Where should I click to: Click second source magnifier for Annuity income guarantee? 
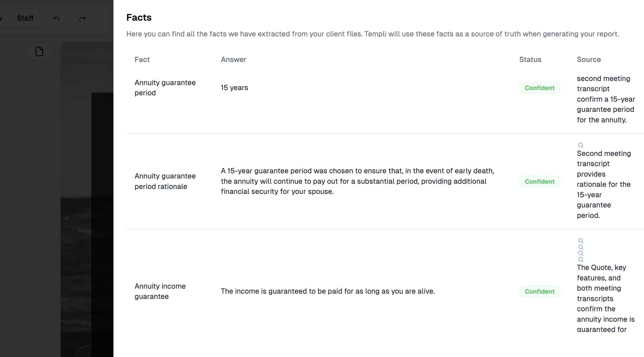click(581, 247)
